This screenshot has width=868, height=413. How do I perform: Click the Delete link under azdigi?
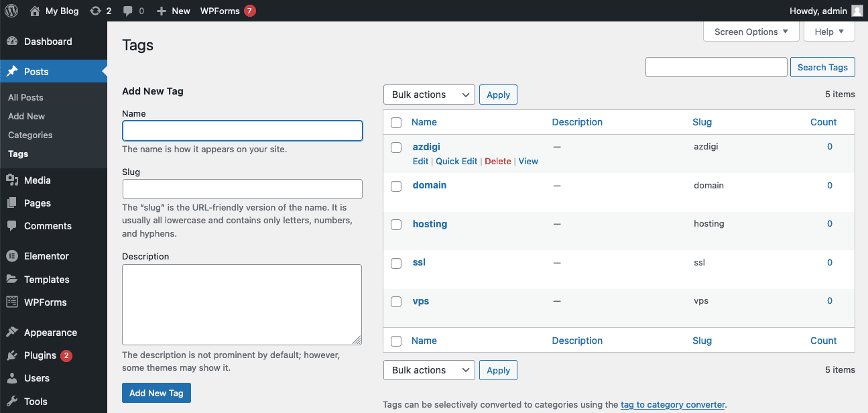pos(497,162)
